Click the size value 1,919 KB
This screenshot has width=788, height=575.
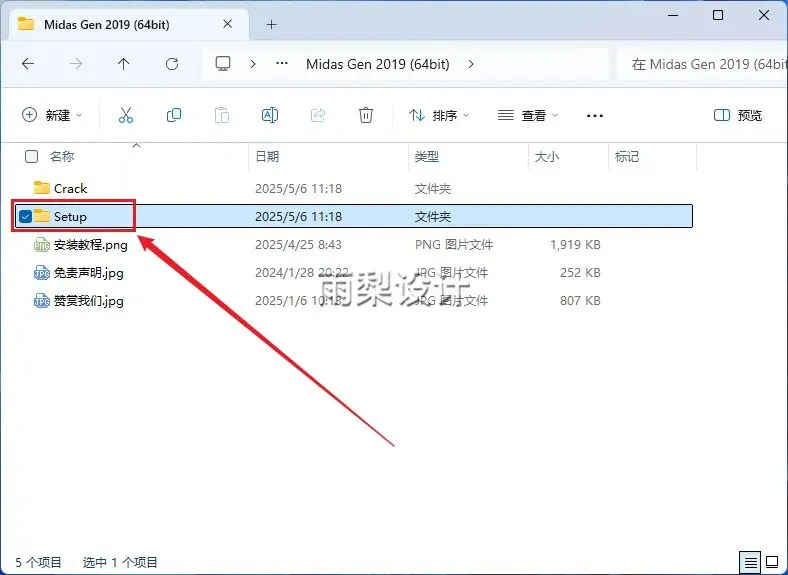pos(575,245)
